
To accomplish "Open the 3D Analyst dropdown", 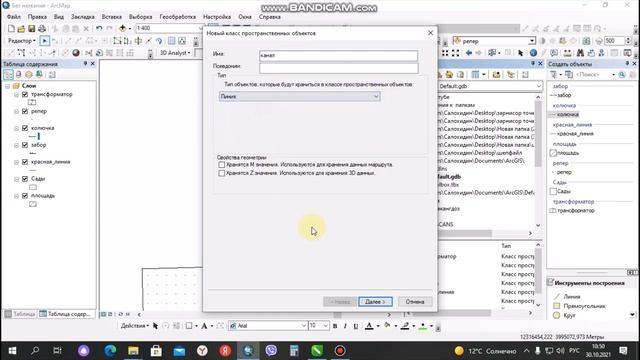I will point(175,53).
